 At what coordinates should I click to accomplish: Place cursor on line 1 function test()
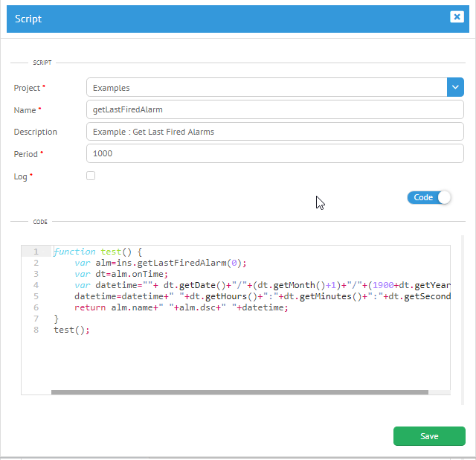tap(97, 252)
